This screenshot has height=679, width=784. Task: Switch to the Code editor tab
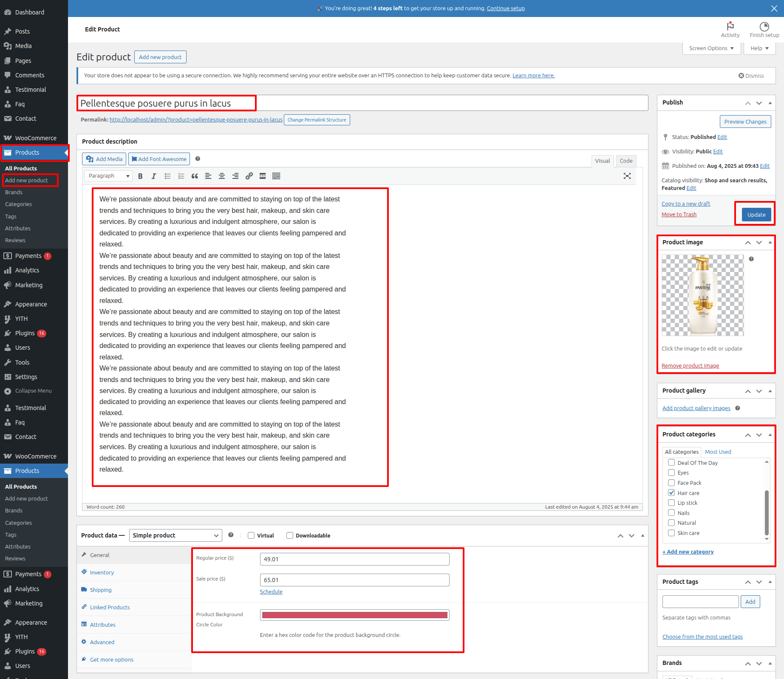[x=626, y=161]
